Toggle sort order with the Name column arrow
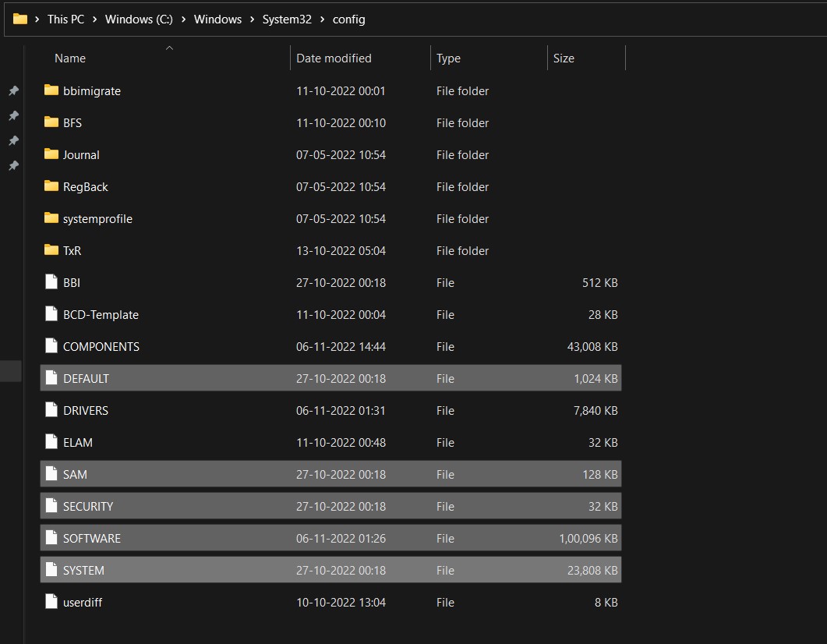Screen dimensions: 827x644 click(169, 48)
